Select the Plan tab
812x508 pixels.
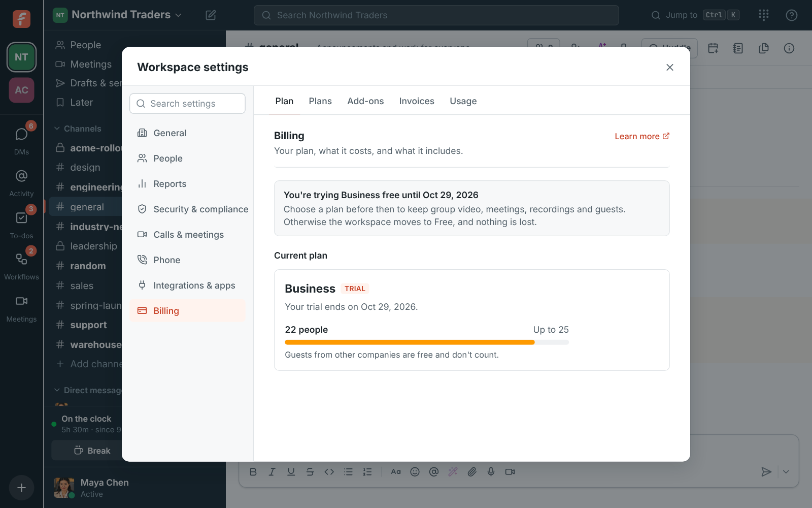click(x=284, y=101)
